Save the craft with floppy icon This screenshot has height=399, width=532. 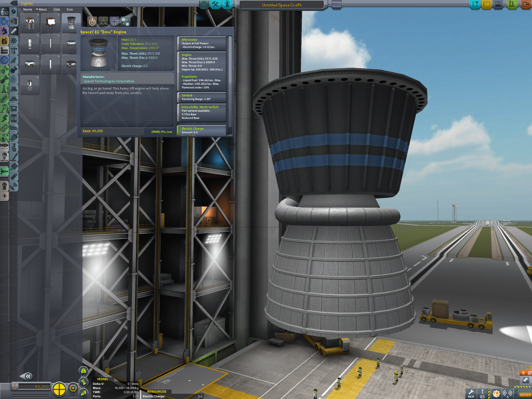point(498,4)
